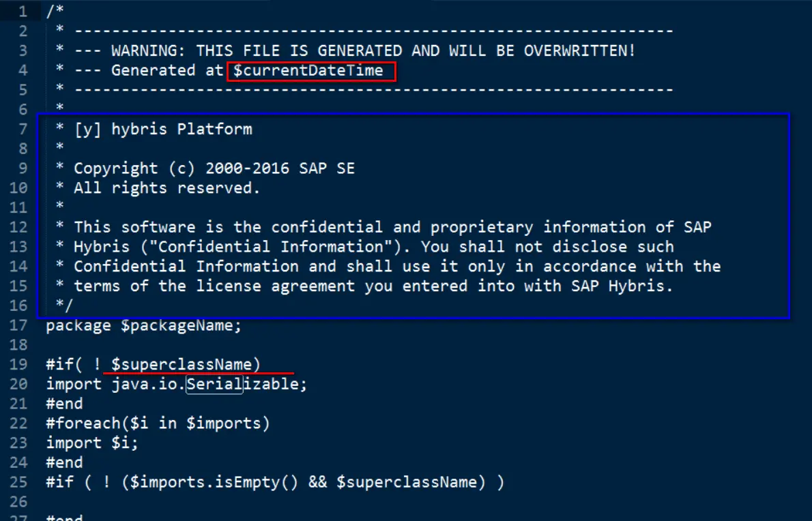This screenshot has height=521, width=812.
Task: Click line number 19 in the gutter
Action: [x=18, y=364]
